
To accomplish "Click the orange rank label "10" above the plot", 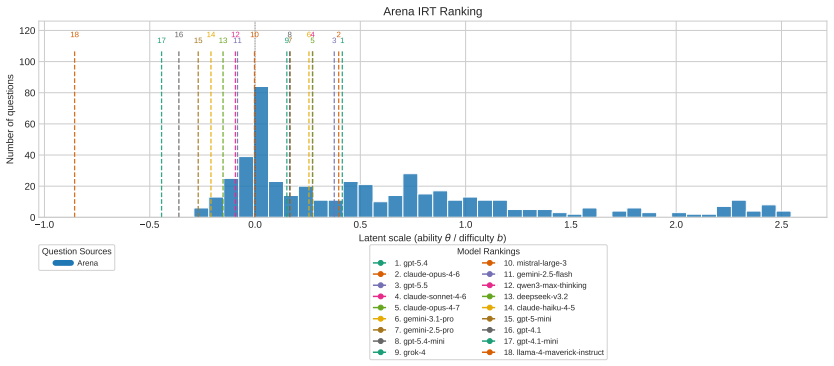I will [255, 35].
